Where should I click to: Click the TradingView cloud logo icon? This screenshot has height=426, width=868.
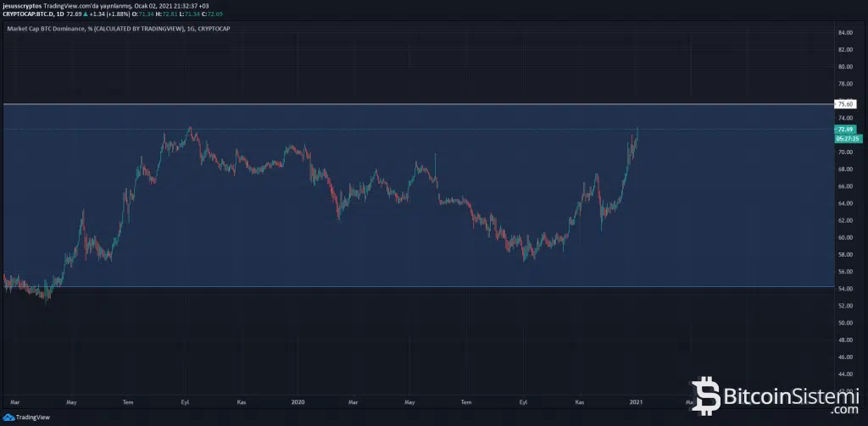9,417
